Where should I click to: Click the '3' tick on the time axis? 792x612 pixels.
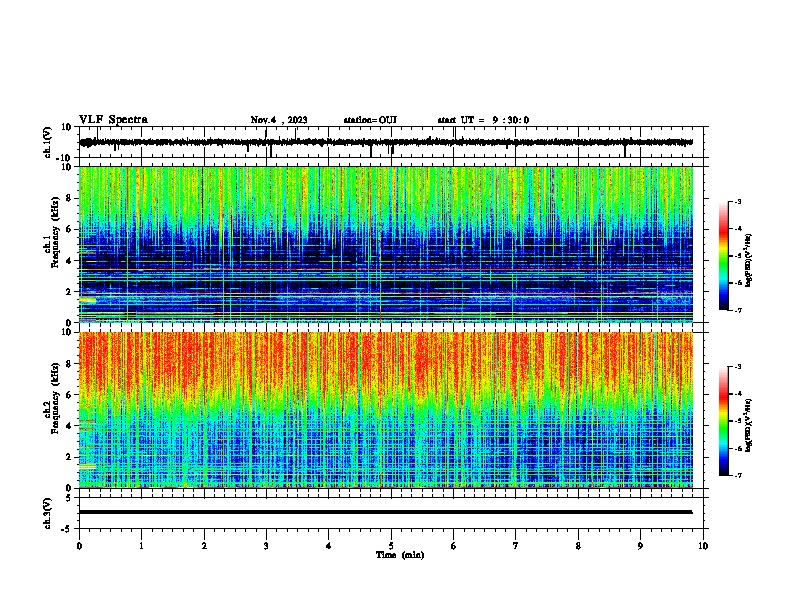click(267, 546)
